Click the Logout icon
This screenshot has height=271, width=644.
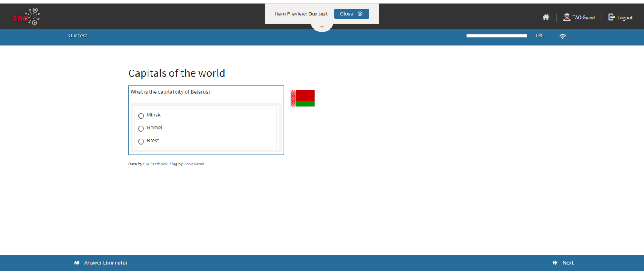tap(612, 17)
